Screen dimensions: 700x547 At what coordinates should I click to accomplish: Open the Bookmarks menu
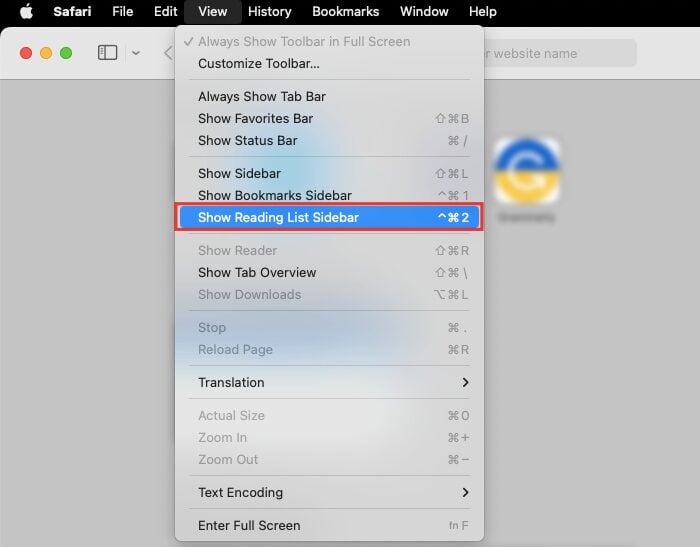point(346,11)
